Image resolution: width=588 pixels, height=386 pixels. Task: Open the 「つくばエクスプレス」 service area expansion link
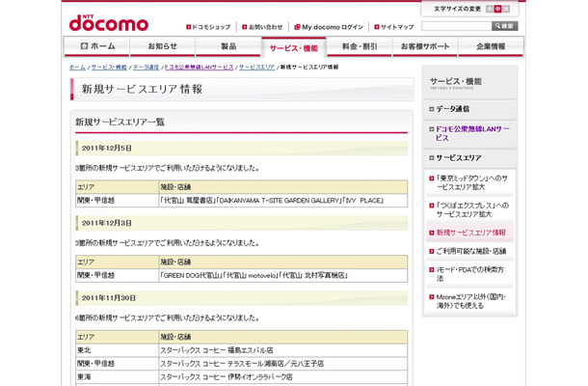pyautogui.click(x=471, y=210)
